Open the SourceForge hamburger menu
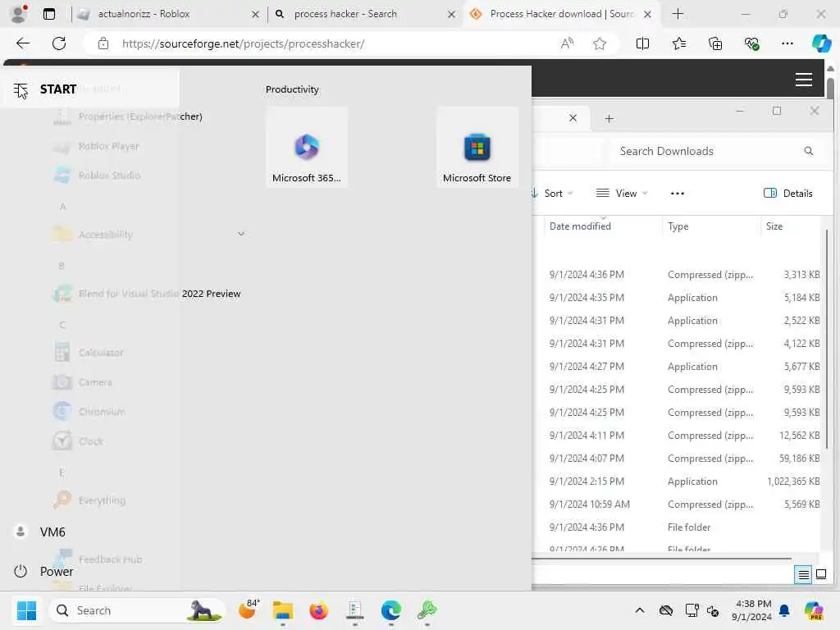The image size is (840, 630). 804,80
